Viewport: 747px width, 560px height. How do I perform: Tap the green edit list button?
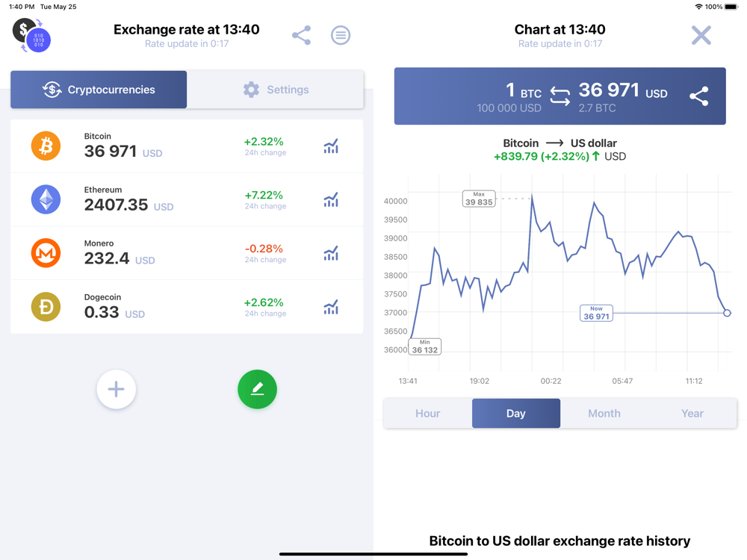(x=257, y=389)
